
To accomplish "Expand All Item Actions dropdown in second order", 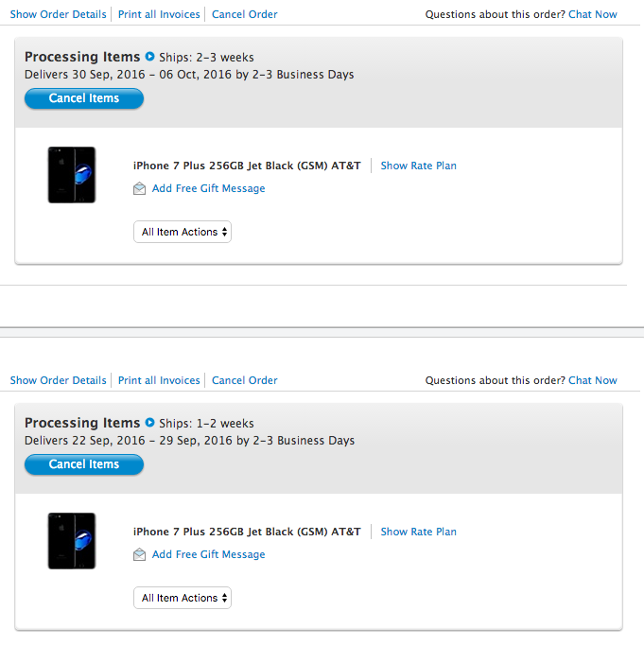I will click(x=183, y=598).
